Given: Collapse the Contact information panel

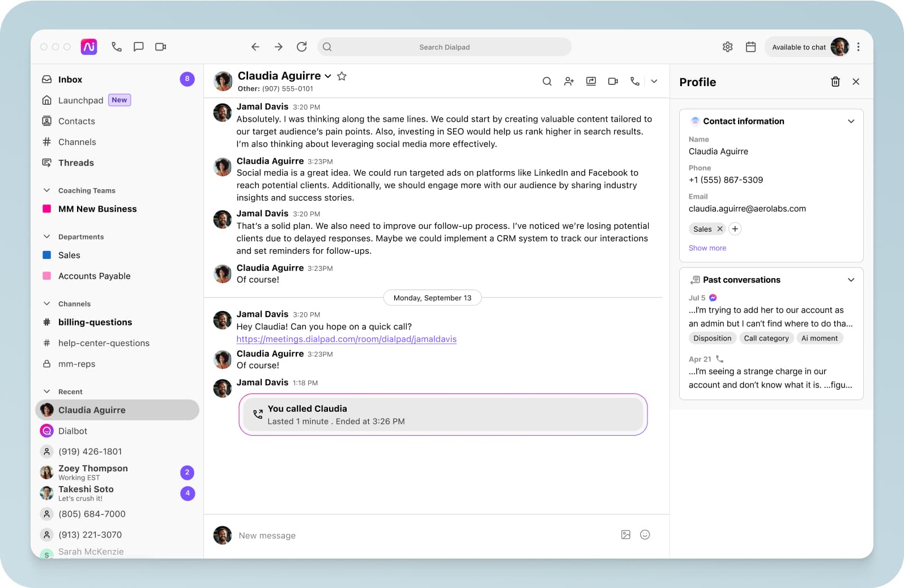Looking at the screenshot, I should (x=851, y=121).
